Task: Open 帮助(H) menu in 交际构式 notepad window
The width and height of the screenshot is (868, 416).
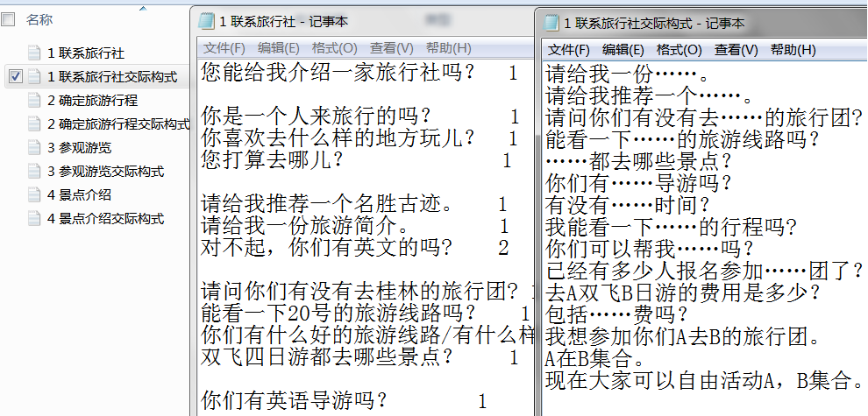Action: point(793,50)
